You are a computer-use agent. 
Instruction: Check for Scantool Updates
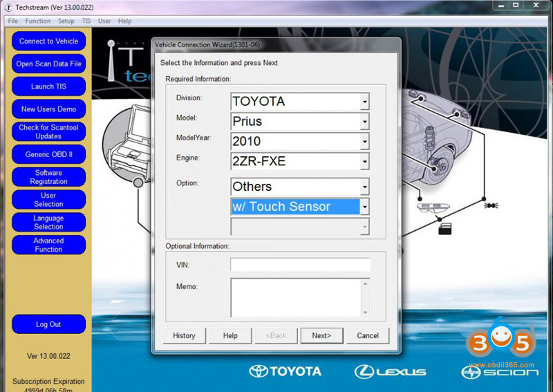pyautogui.click(x=48, y=131)
